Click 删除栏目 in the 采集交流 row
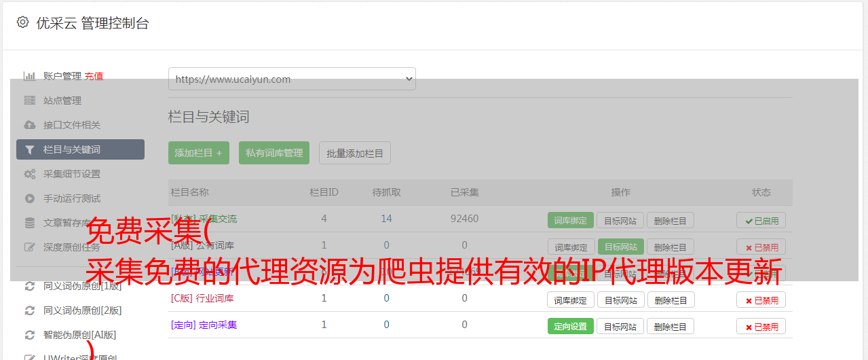Image resolution: width=868 pixels, height=360 pixels. coord(671,220)
